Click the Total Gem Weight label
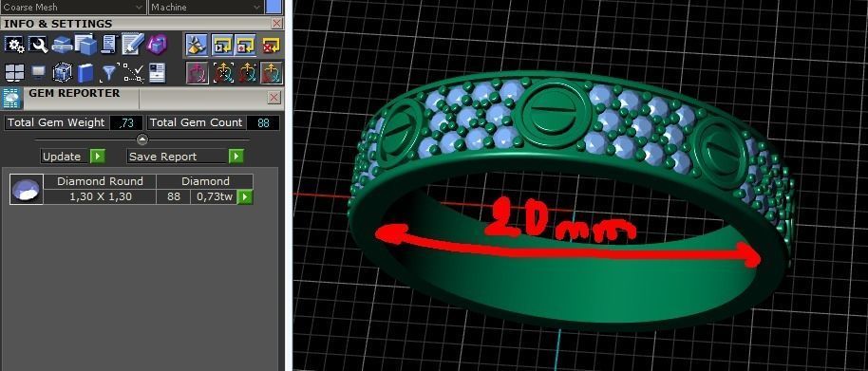 pos(56,122)
